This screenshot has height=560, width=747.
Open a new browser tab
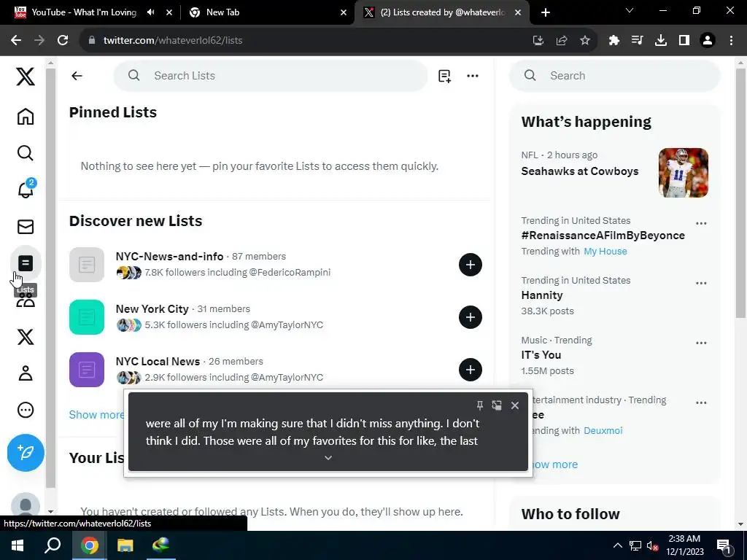(x=546, y=12)
